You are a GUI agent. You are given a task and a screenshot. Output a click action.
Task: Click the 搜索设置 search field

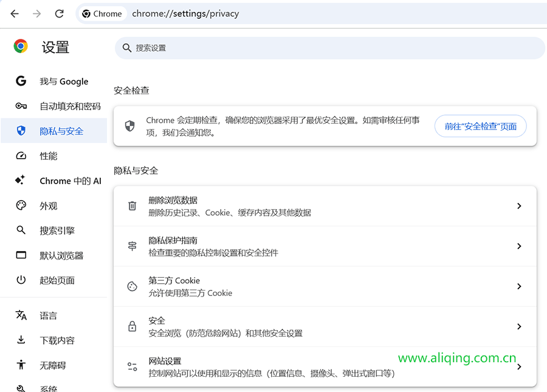pos(329,48)
